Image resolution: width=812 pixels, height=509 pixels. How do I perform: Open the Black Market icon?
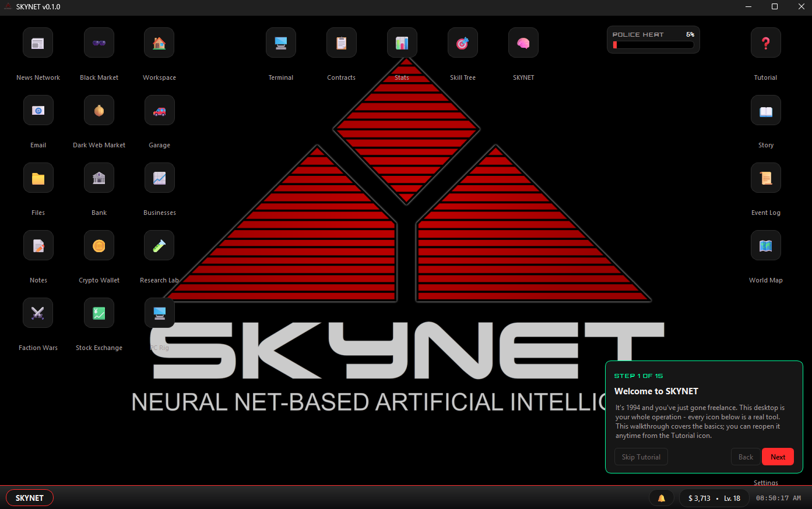pos(99,43)
